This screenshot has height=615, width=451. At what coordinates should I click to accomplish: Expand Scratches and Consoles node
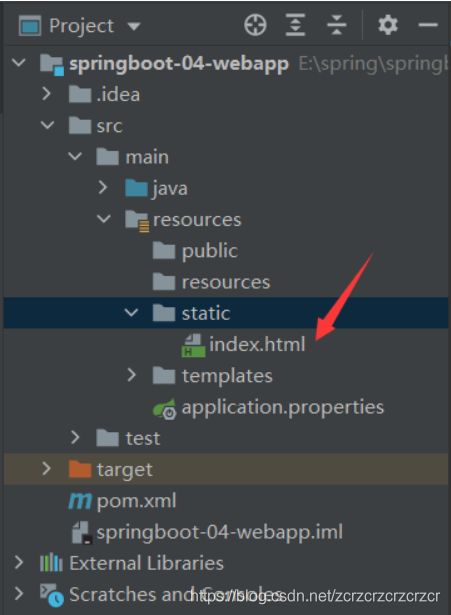pos(19,593)
